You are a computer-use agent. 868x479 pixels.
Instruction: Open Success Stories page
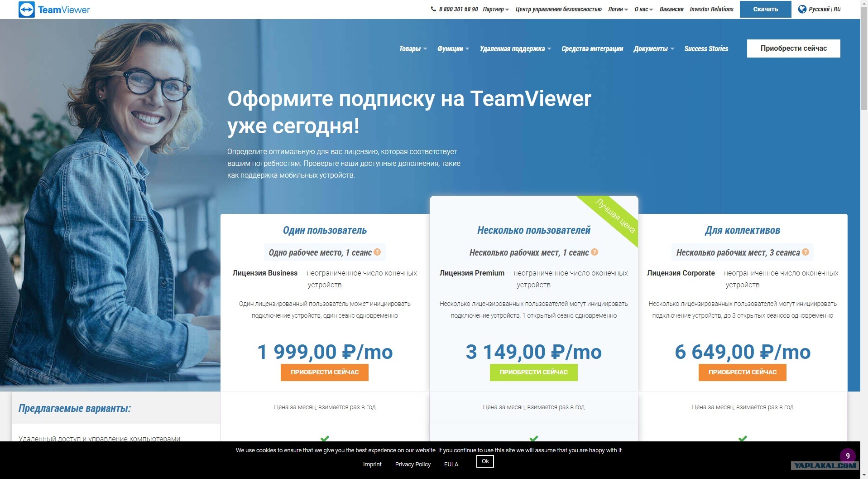click(706, 48)
